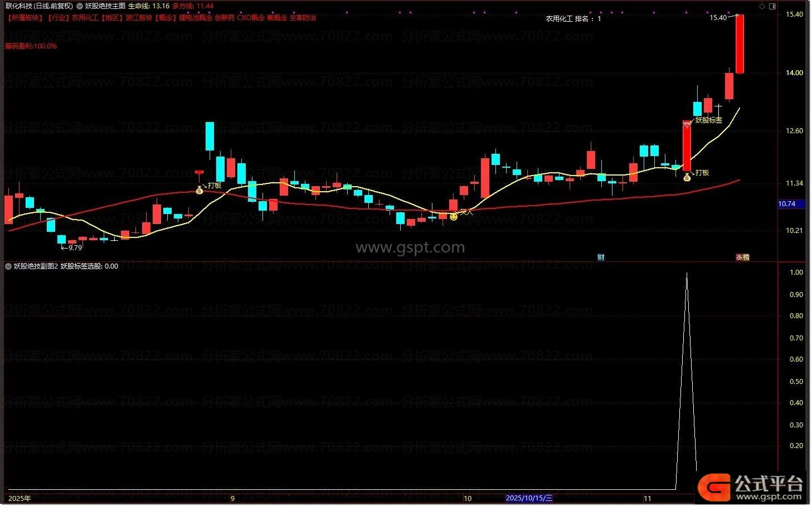Viewport: 812px width, 506px height.
Task: Open the 农用化工 industry sector link
Action: [x=85, y=18]
